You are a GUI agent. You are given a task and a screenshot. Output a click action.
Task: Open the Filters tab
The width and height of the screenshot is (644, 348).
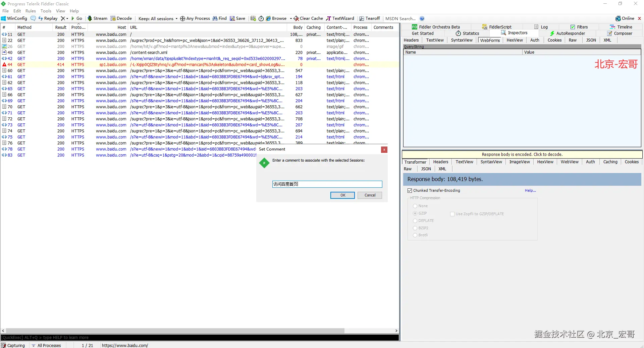point(579,27)
